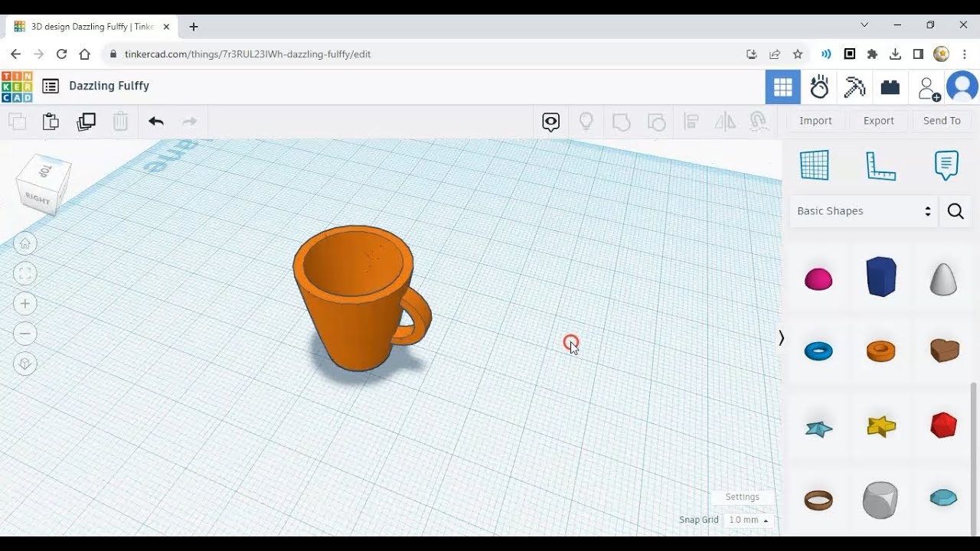
Task: Invite people with the add-user icon
Action: pos(929,88)
